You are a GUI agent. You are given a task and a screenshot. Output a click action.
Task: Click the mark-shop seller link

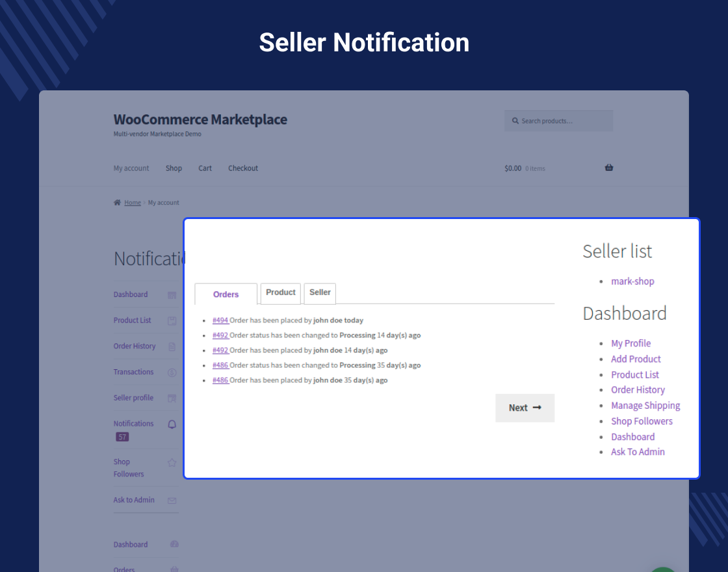tap(632, 281)
